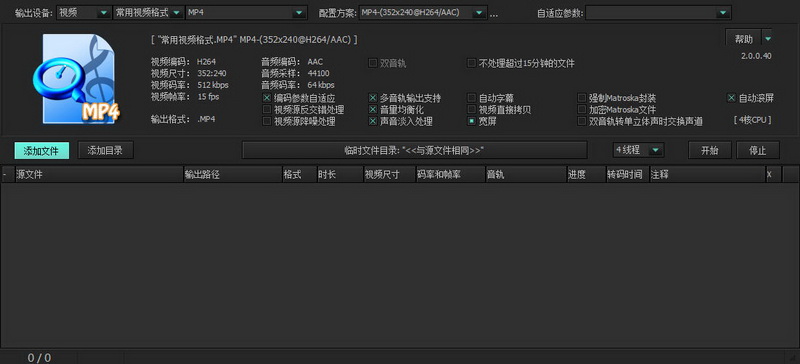The image size is (800, 364).
Task: Click the 添加文件 button
Action: [x=42, y=151]
